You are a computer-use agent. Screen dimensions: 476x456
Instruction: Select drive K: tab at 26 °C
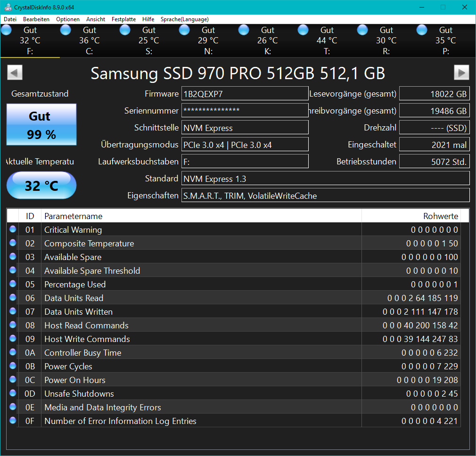click(x=267, y=41)
